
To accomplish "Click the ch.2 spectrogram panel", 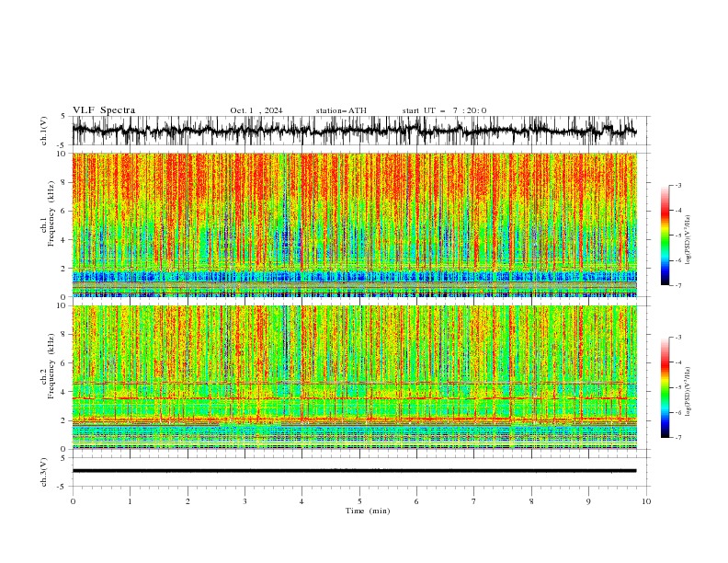I will point(354,377).
